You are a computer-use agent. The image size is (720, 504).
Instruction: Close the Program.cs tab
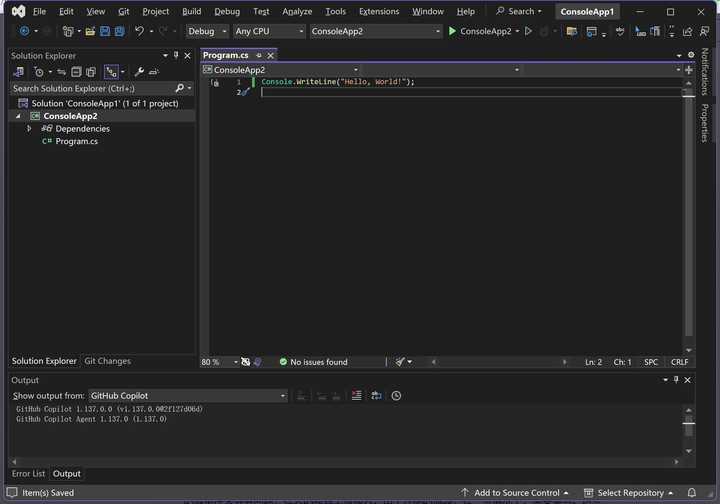pos(270,55)
